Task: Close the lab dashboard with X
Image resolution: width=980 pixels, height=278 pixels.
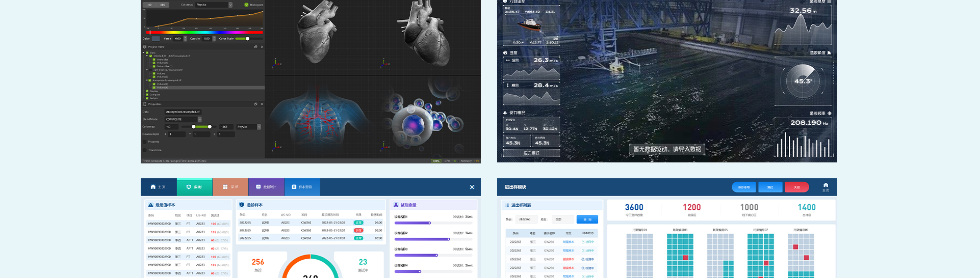Action: tap(472, 187)
